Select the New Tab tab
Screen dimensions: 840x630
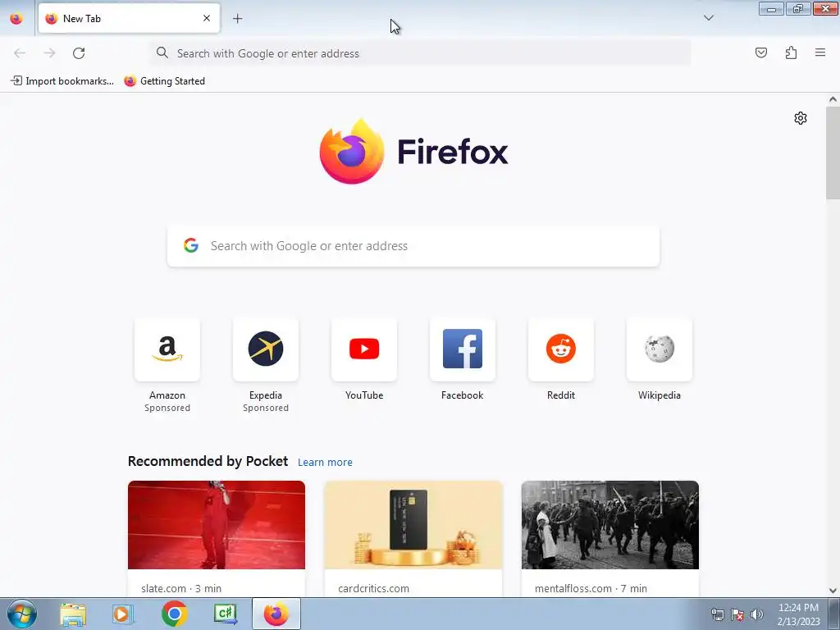(129, 18)
